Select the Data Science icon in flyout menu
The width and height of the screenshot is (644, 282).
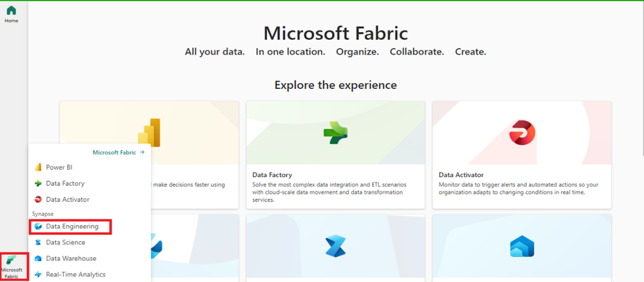click(38, 243)
